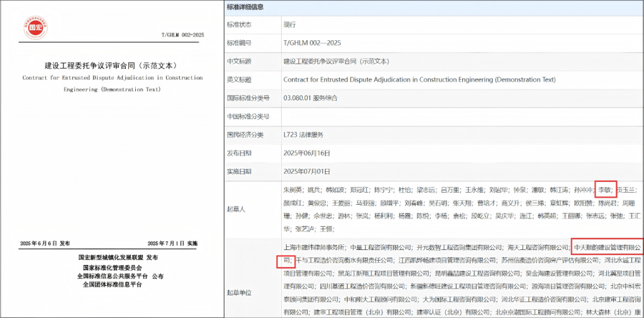Click drafter name 李敏
644x318 pixels.
coord(604,190)
